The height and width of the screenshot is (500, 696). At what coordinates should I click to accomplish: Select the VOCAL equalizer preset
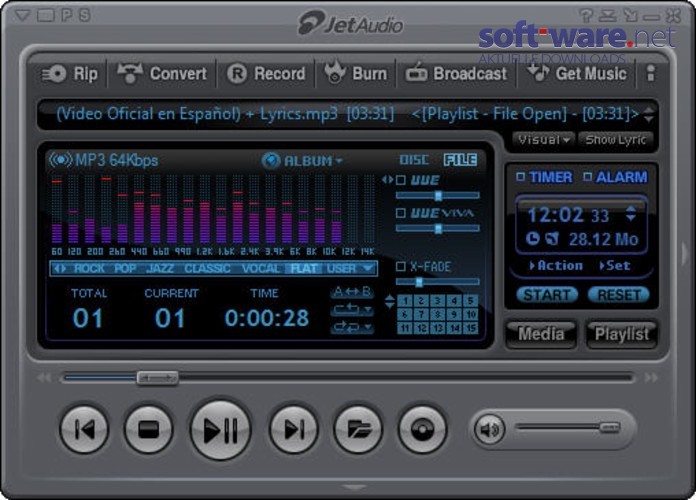pyautogui.click(x=261, y=269)
